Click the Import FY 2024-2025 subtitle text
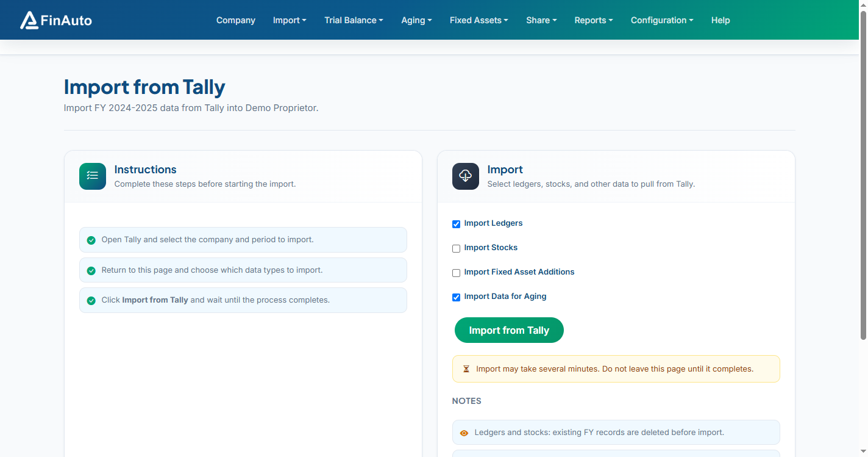Image resolution: width=868 pixels, height=457 pixels. pyautogui.click(x=191, y=108)
